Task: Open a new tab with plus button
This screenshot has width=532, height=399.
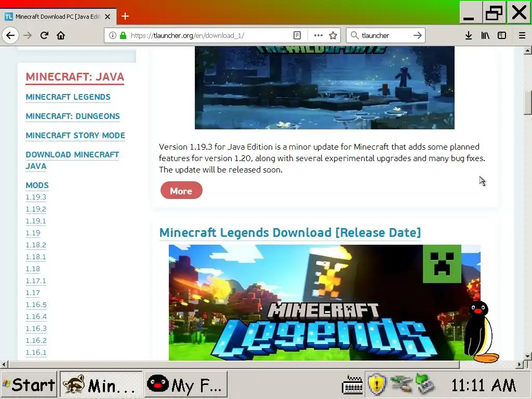Action: point(125,16)
